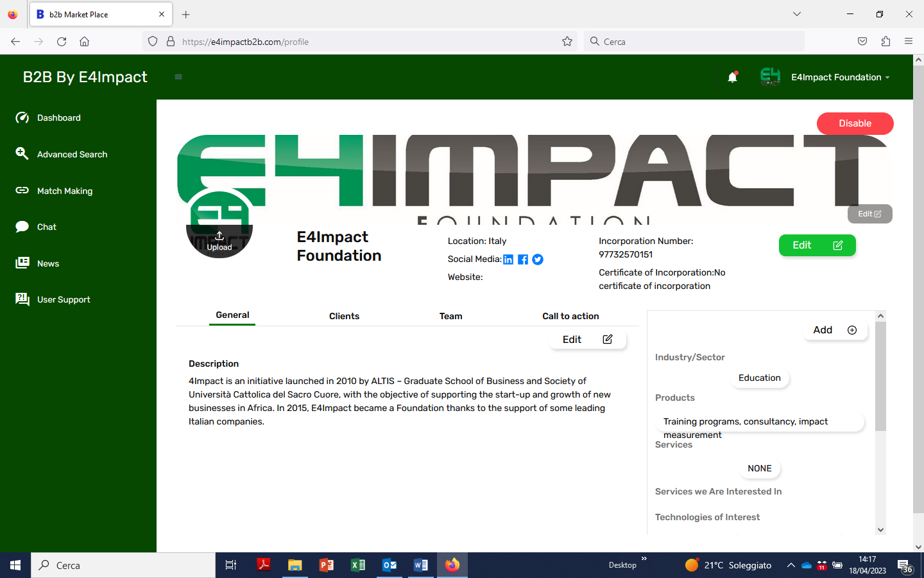Upload a new profile picture
The height and width of the screenshot is (578, 924).
click(219, 241)
